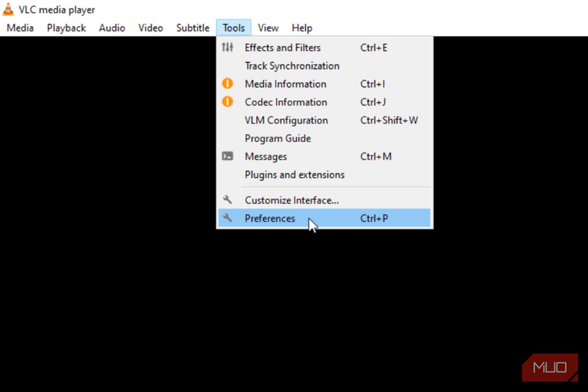The height and width of the screenshot is (392, 588).
Task: Choose Program Guide in Tools menu
Action: (x=324, y=138)
